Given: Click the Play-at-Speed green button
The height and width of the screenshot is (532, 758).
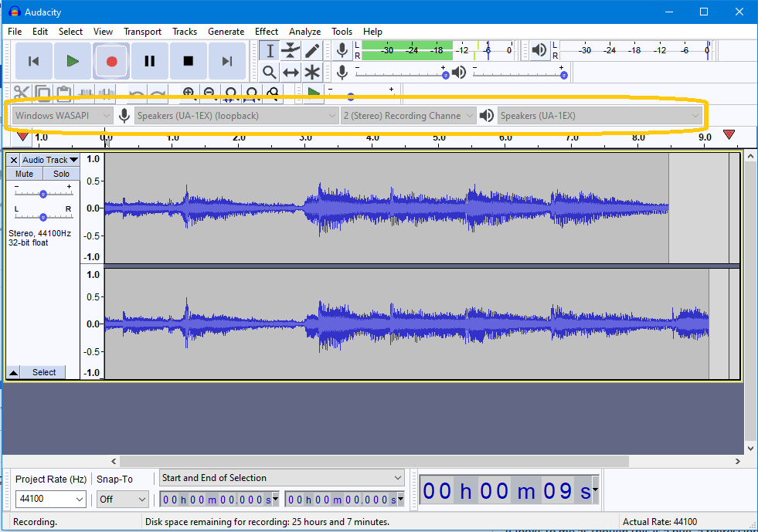Looking at the screenshot, I should click(314, 93).
